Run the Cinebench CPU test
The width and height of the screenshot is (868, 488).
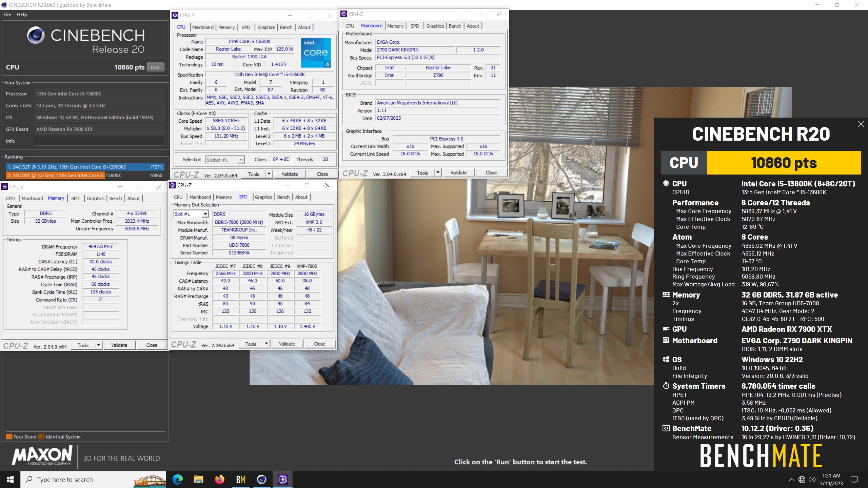tap(155, 67)
